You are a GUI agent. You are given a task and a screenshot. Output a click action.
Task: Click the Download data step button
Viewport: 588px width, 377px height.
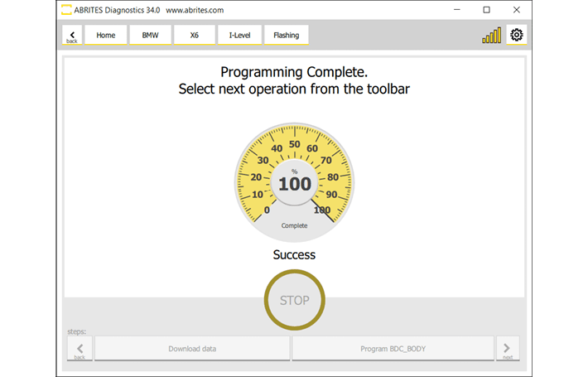(x=192, y=349)
